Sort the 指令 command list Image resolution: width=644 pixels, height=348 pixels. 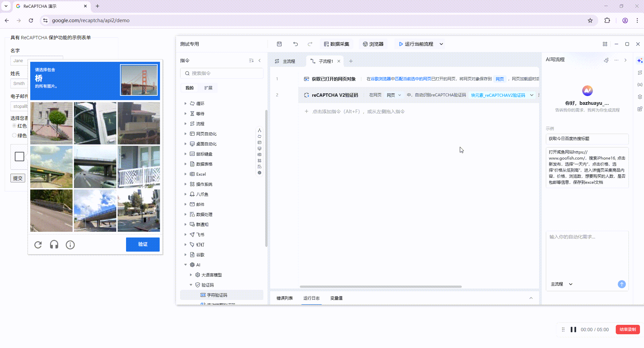[x=251, y=60]
